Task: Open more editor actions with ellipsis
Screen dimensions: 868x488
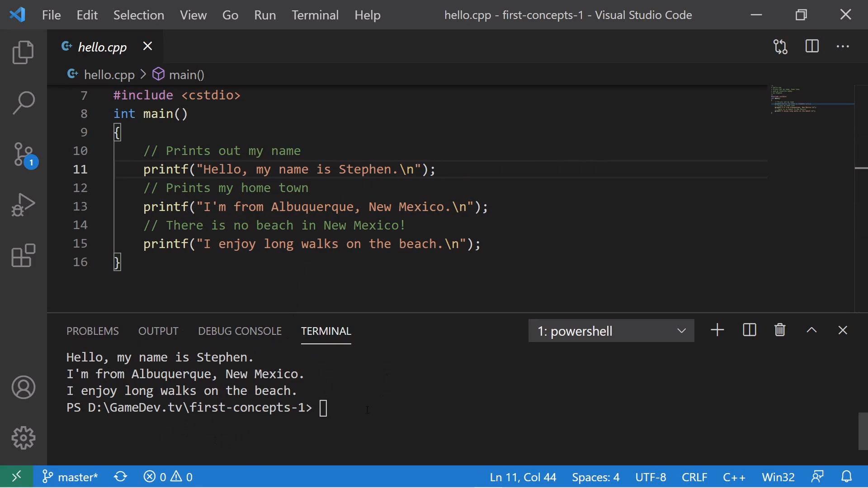Action: click(x=843, y=47)
